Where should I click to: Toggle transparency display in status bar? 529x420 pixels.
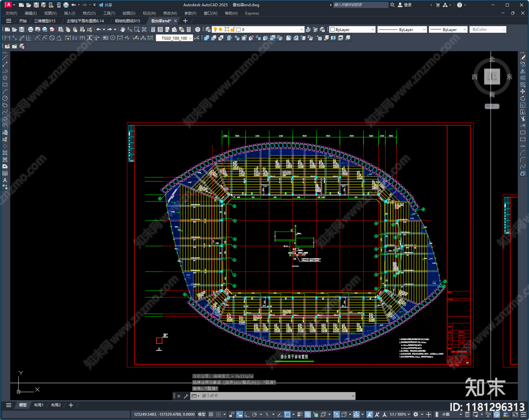pyautogui.click(x=307, y=414)
